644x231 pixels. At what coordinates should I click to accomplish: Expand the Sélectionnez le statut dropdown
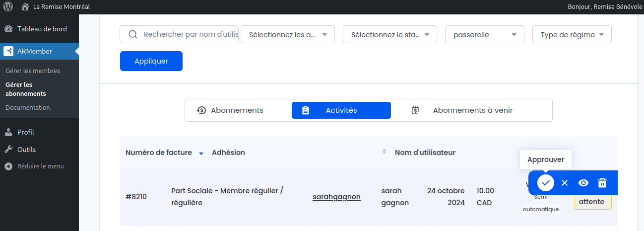point(390,35)
